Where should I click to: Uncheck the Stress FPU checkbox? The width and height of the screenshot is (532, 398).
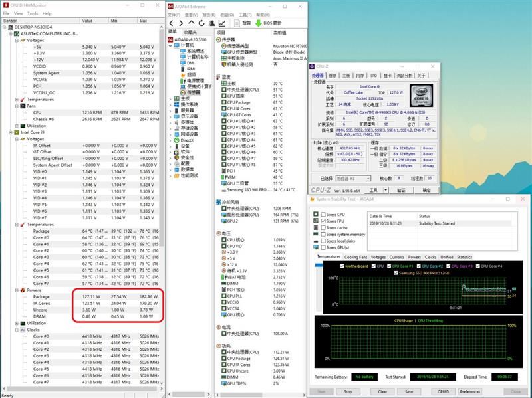point(323,221)
